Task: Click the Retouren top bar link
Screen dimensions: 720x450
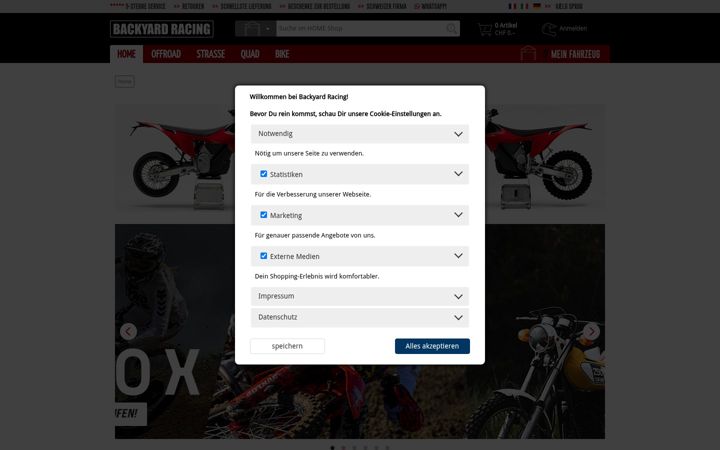Action: [193, 6]
